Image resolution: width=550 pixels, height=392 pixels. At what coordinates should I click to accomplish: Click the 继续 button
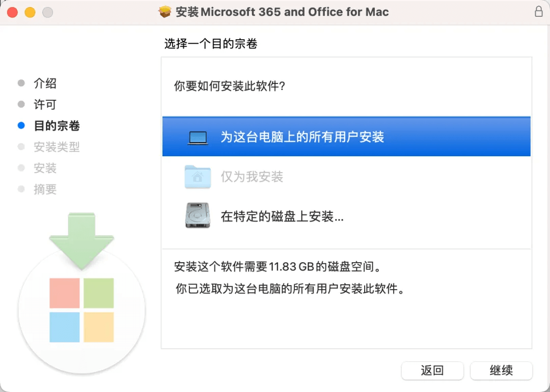[x=501, y=370]
